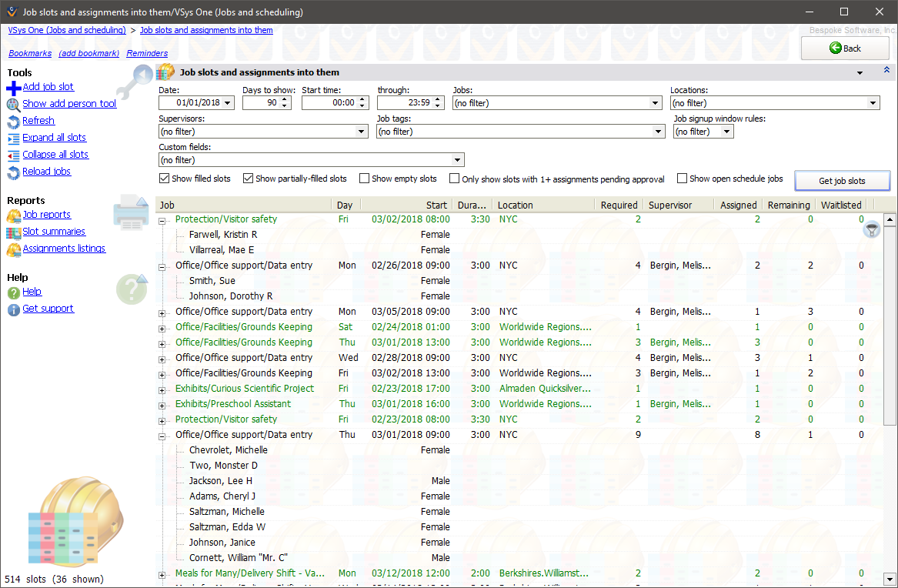This screenshot has width=898, height=588.
Task: Enable Show open schedule jobs
Action: [x=682, y=179]
